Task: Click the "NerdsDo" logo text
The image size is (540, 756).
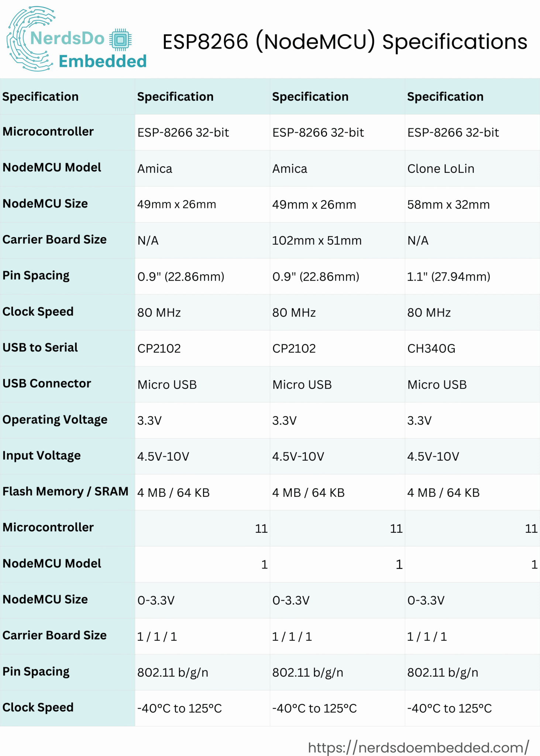Action: [x=67, y=38]
